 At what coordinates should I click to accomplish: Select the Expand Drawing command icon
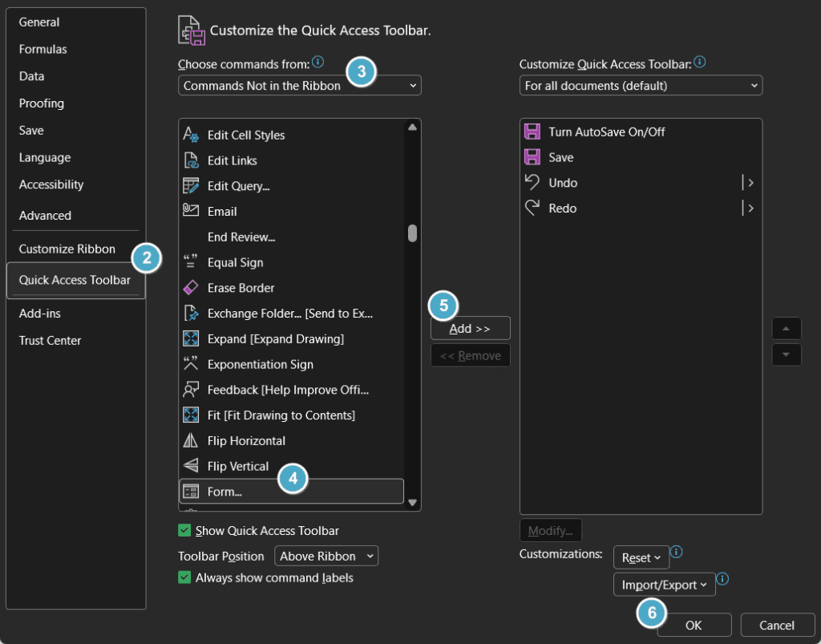click(191, 338)
